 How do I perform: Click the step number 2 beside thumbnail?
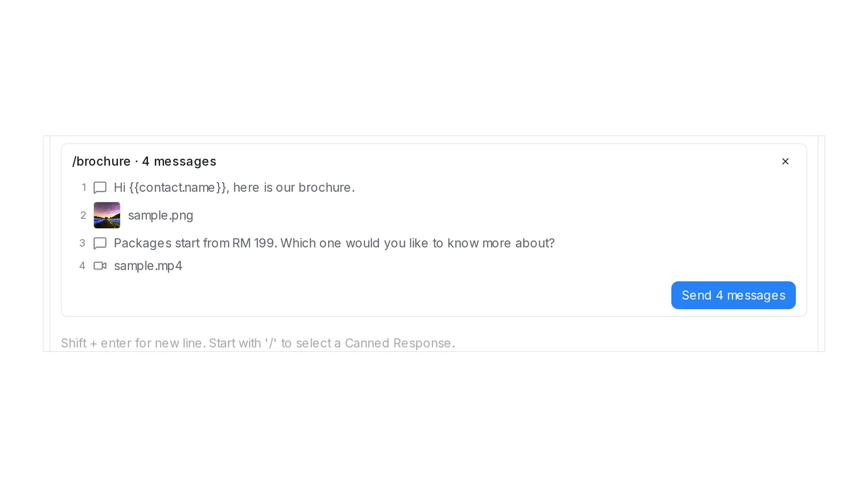click(x=83, y=215)
